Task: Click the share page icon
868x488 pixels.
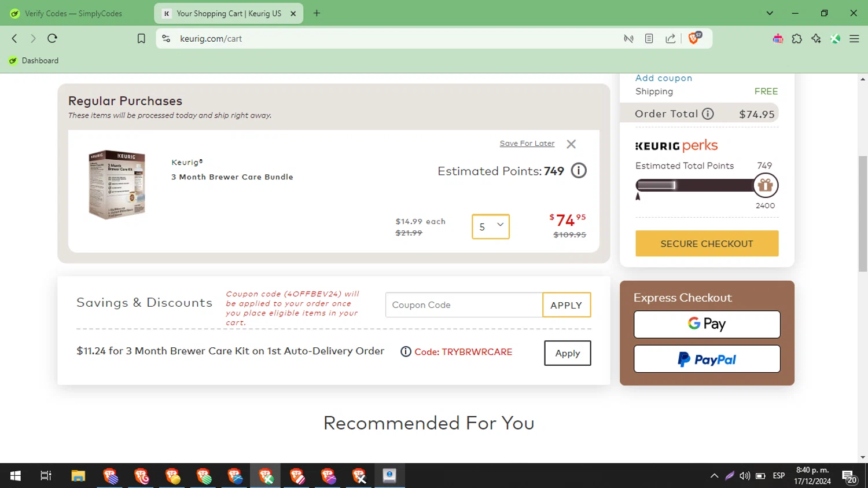Action: (670, 39)
